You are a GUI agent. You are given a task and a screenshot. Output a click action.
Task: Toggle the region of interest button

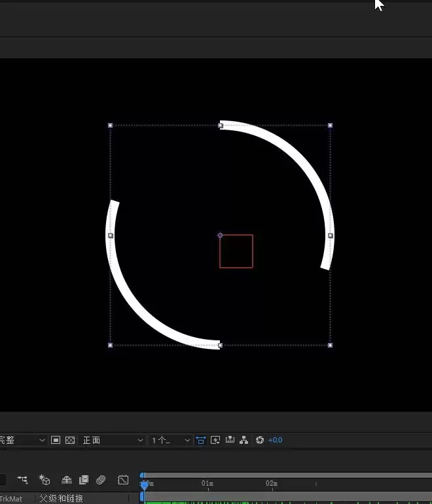[55, 440]
